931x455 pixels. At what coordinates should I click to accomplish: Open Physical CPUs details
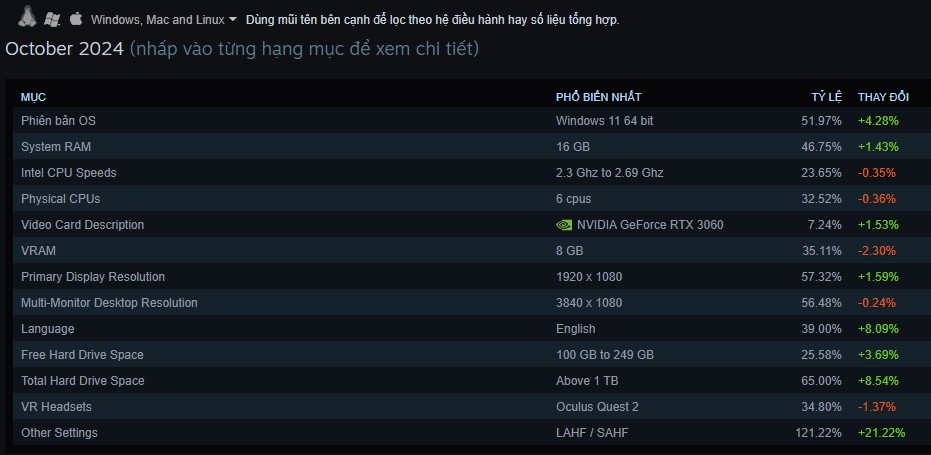[x=469, y=199]
